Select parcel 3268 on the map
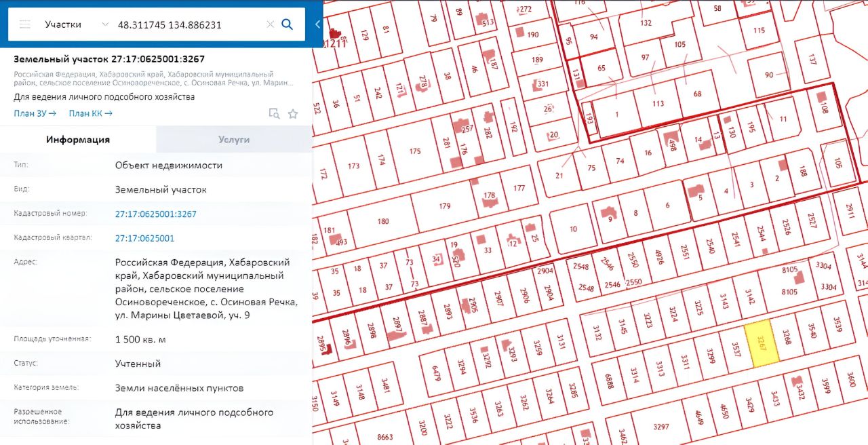 pyautogui.click(x=786, y=336)
